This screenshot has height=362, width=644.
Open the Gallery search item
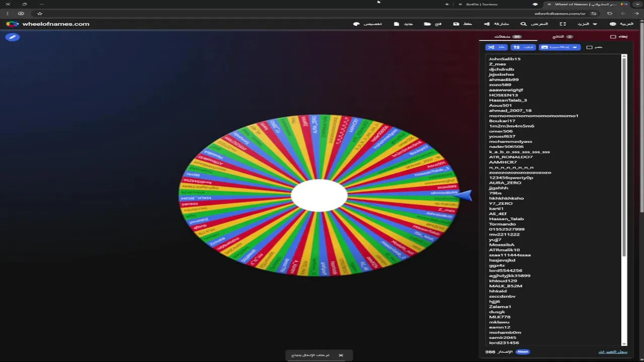534,24
